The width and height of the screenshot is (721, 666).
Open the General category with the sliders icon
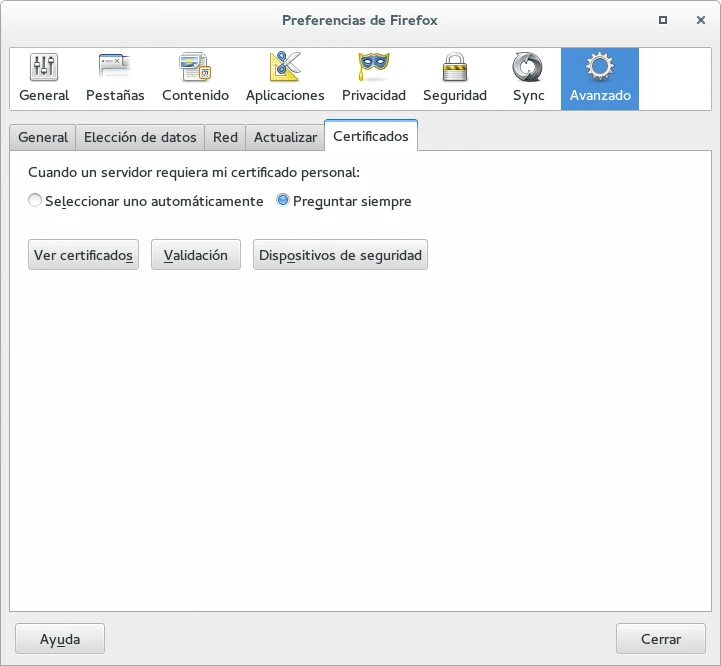click(44, 78)
